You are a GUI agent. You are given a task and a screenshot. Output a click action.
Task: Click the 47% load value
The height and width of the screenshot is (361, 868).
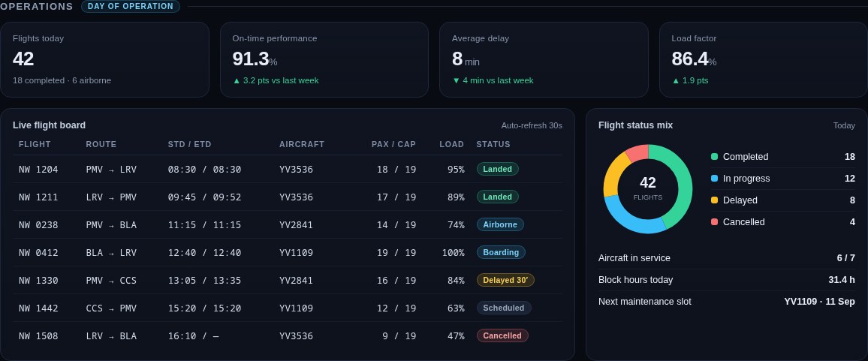(456, 336)
